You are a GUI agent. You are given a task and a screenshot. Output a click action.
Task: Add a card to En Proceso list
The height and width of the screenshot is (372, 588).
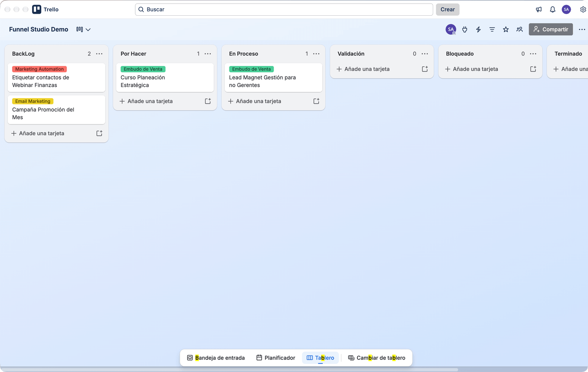[268, 101]
